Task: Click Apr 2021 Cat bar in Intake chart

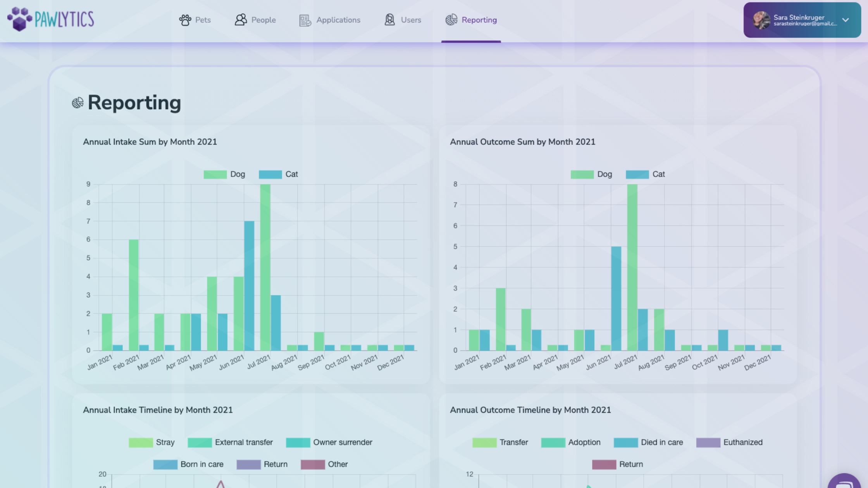Action: point(196,332)
